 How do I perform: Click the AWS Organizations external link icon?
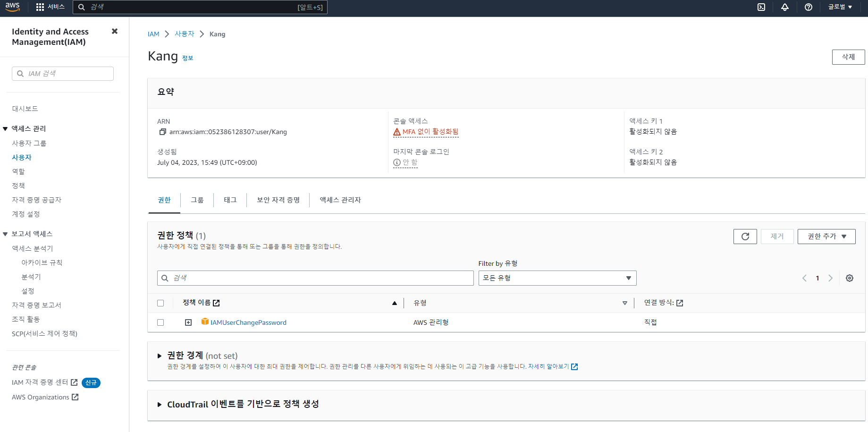(x=75, y=397)
